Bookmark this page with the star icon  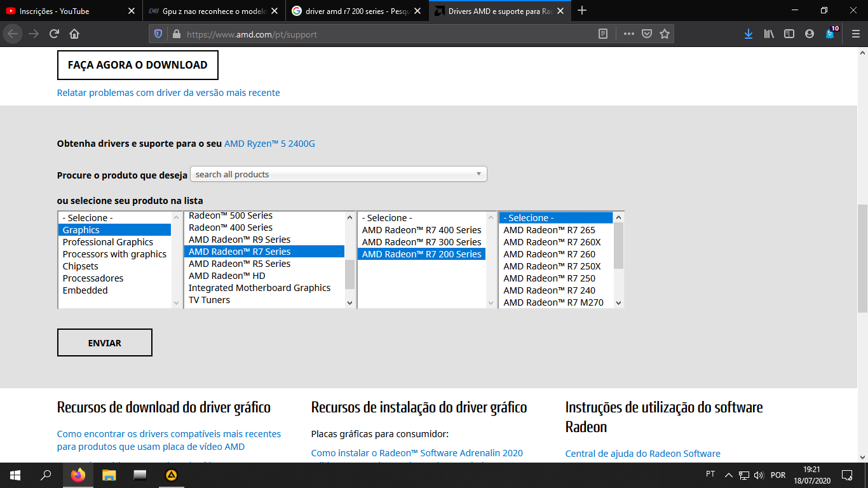point(665,34)
